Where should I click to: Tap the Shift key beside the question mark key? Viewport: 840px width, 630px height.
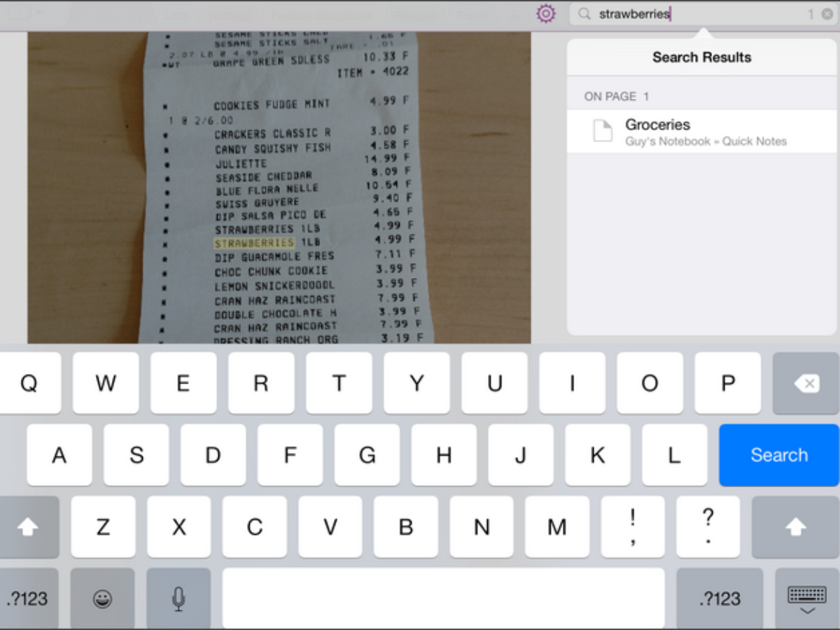pyautogui.click(x=795, y=527)
